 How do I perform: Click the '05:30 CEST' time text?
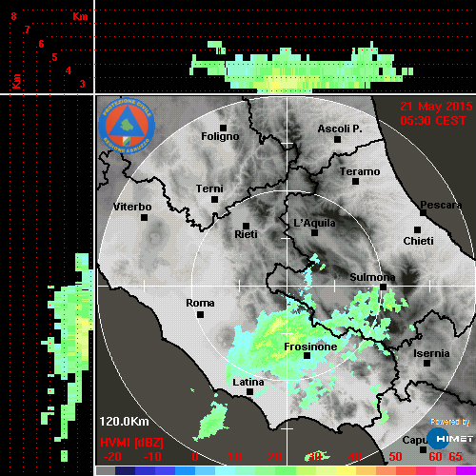[433, 121]
